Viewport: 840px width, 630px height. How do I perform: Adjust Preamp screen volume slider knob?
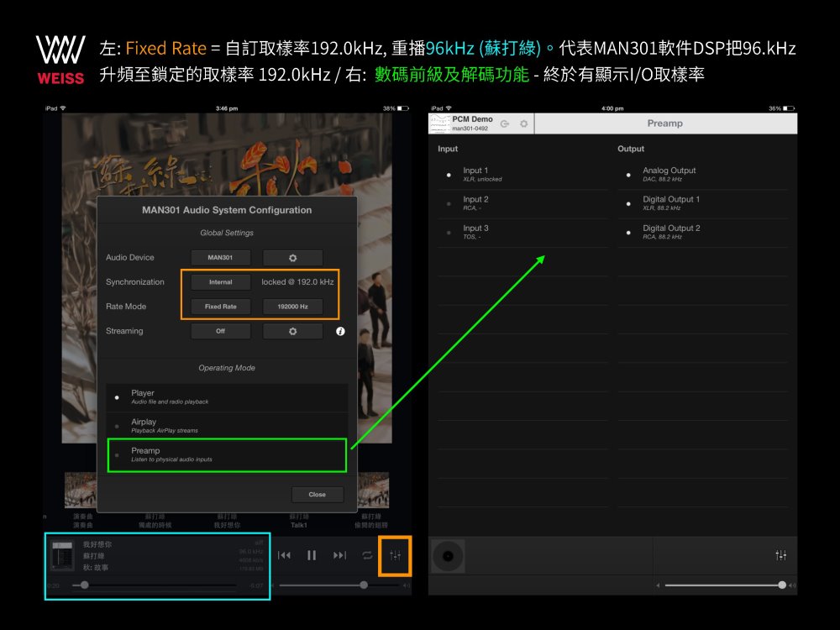782,585
